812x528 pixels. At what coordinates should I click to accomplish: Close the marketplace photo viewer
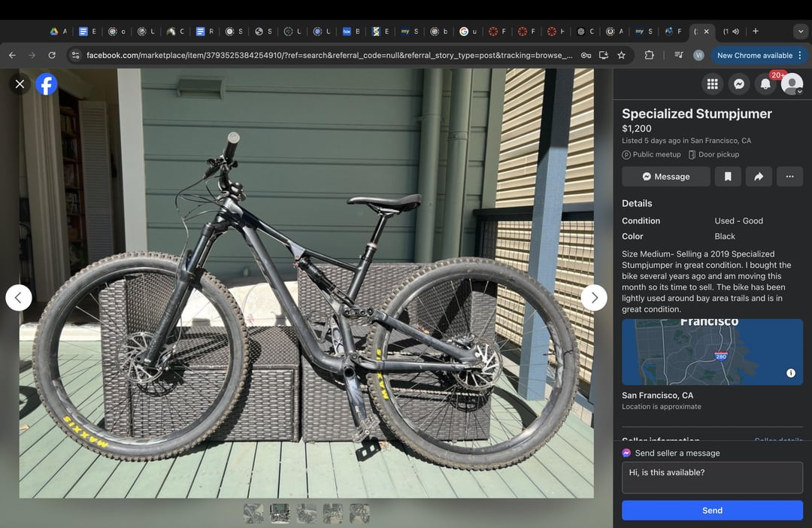pos(20,84)
